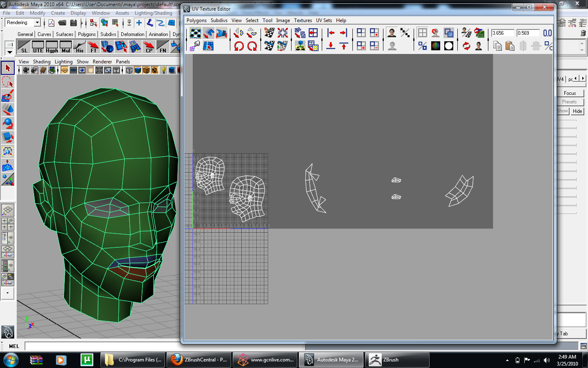Expand the panel layout arrow below toolbox
The height and width of the screenshot is (368, 588).
point(8,293)
